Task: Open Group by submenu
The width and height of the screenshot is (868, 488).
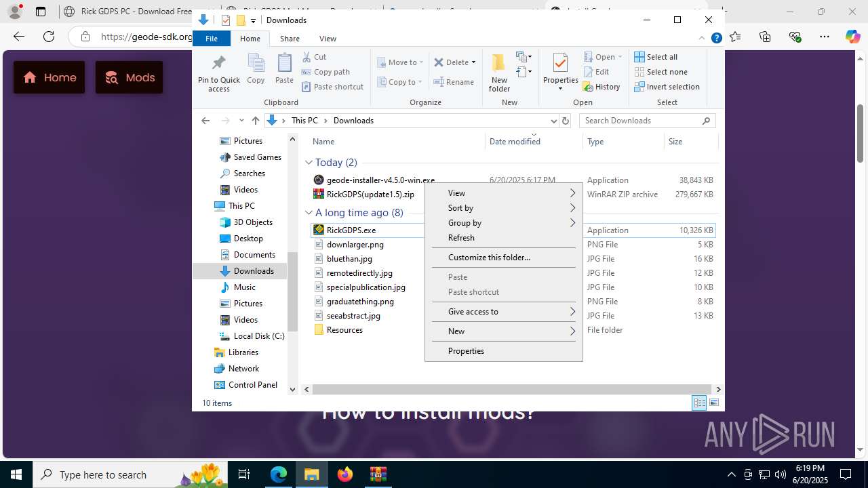Action: tap(503, 223)
